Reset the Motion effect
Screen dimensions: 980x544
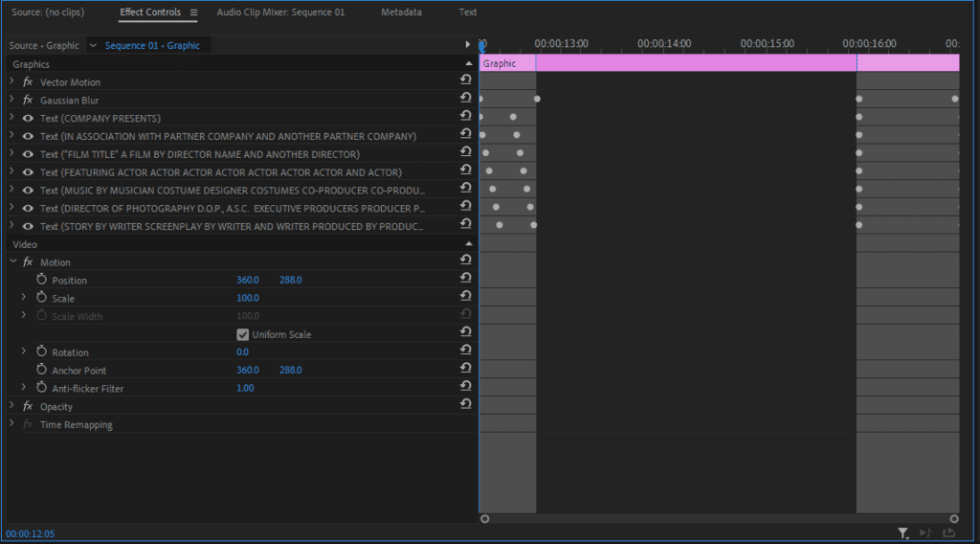466,260
